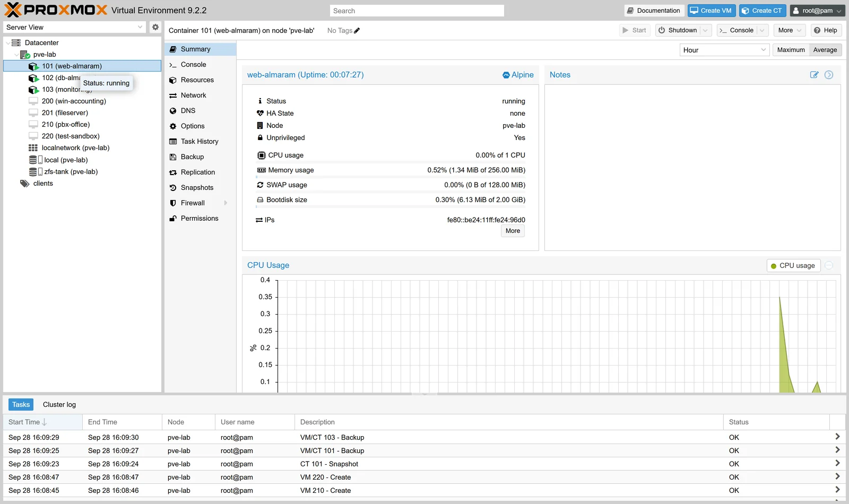Click the 102 db container icon
Viewport: 849px width, 504px height.
[x=33, y=78]
